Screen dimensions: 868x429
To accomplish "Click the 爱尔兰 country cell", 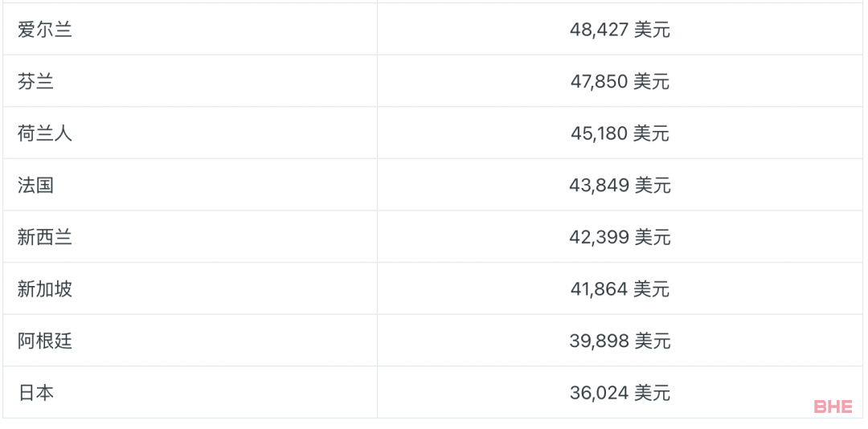I will click(x=190, y=29).
